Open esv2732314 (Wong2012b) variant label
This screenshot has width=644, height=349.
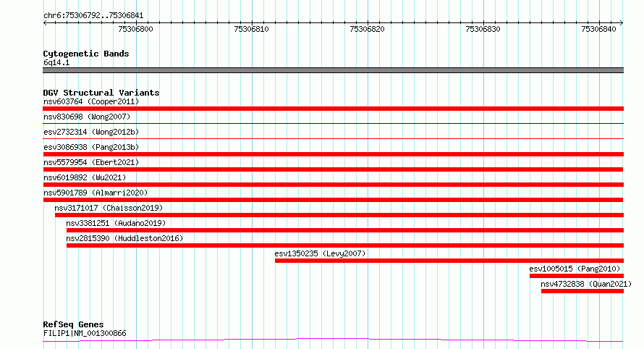tap(91, 132)
